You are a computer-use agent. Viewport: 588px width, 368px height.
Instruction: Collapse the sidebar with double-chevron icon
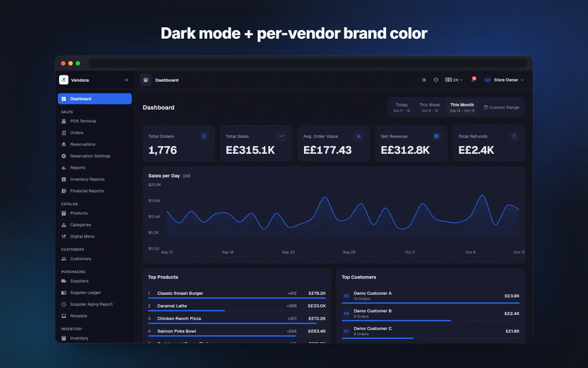point(126,80)
